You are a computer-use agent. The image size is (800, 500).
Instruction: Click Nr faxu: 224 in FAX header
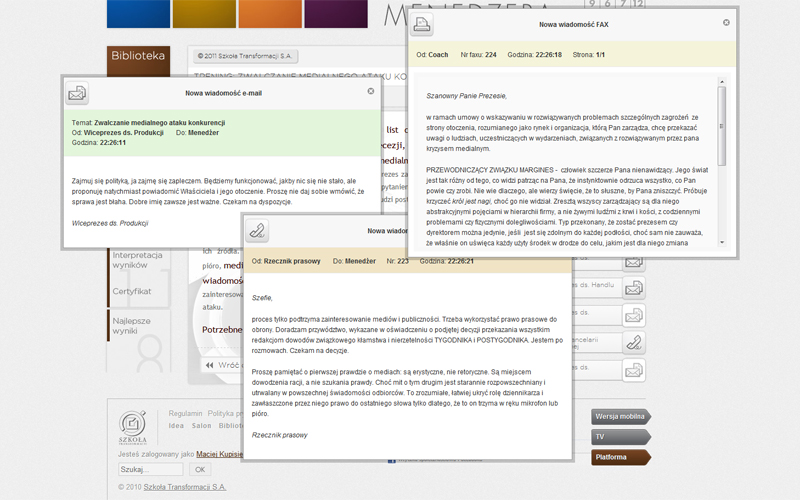click(479, 55)
